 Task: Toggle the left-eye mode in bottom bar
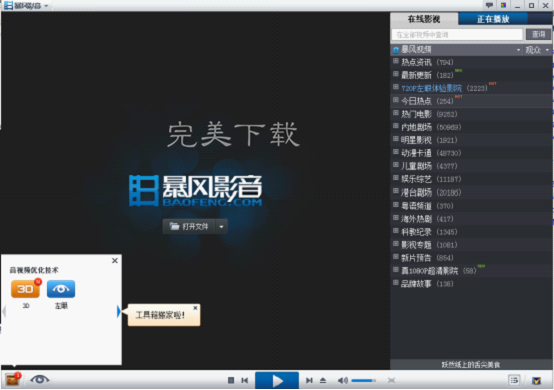pyautogui.click(x=40, y=380)
